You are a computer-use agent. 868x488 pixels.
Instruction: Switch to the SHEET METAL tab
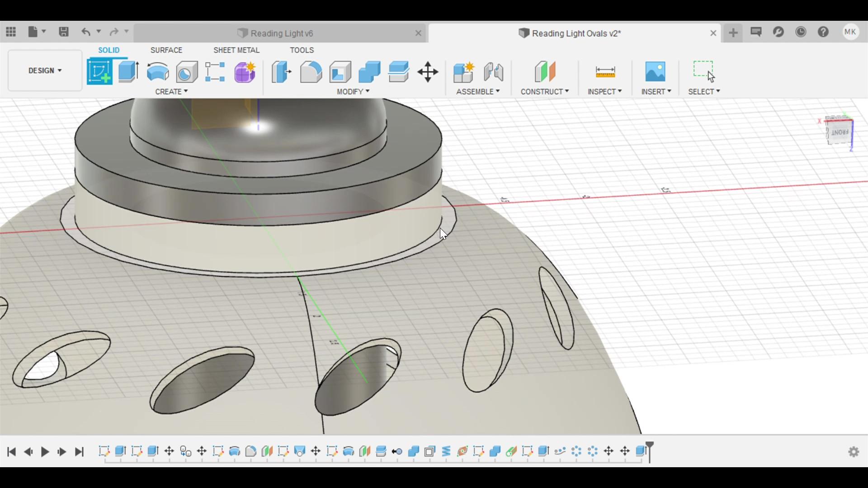pyautogui.click(x=236, y=50)
